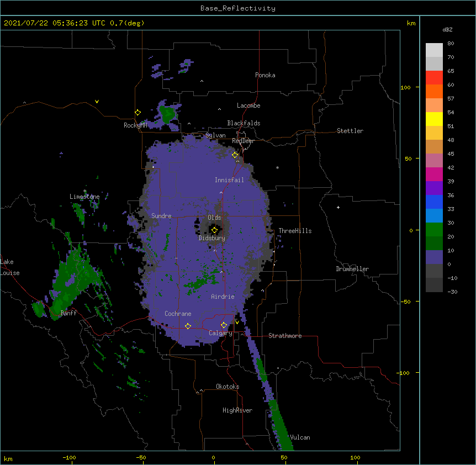This screenshot has height=465, width=476.
Task: Click the Cochrane town label
Action: point(178,314)
